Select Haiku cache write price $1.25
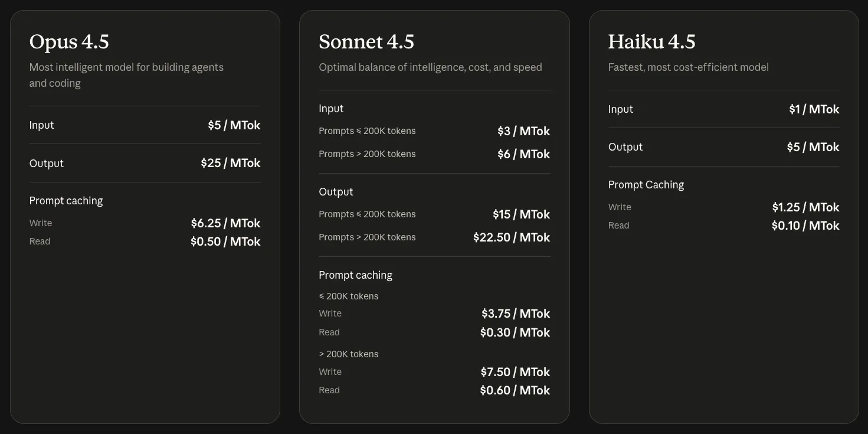868x434 pixels. click(805, 207)
